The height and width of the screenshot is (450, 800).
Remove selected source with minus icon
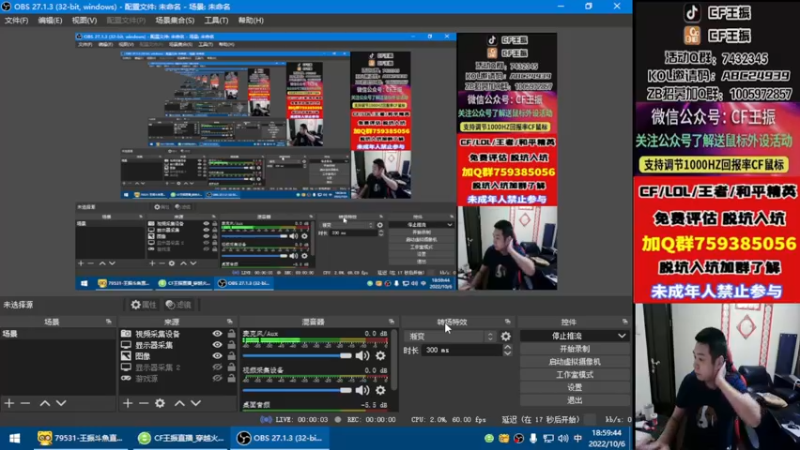coord(144,403)
